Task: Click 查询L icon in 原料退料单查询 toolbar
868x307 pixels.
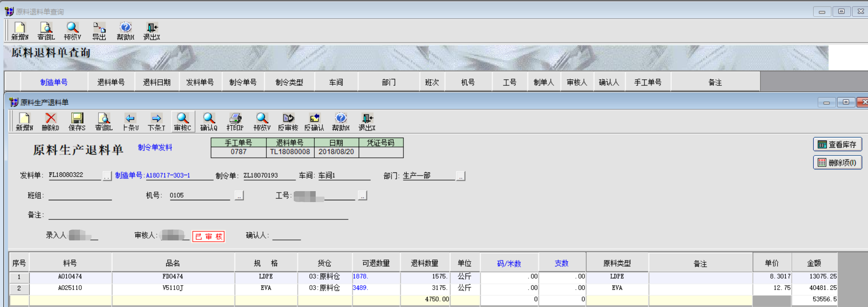Action: pyautogui.click(x=46, y=31)
